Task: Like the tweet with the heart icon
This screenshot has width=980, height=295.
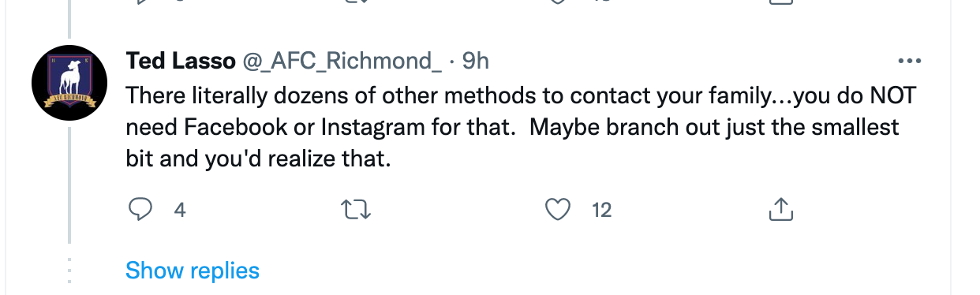Action: tap(558, 209)
